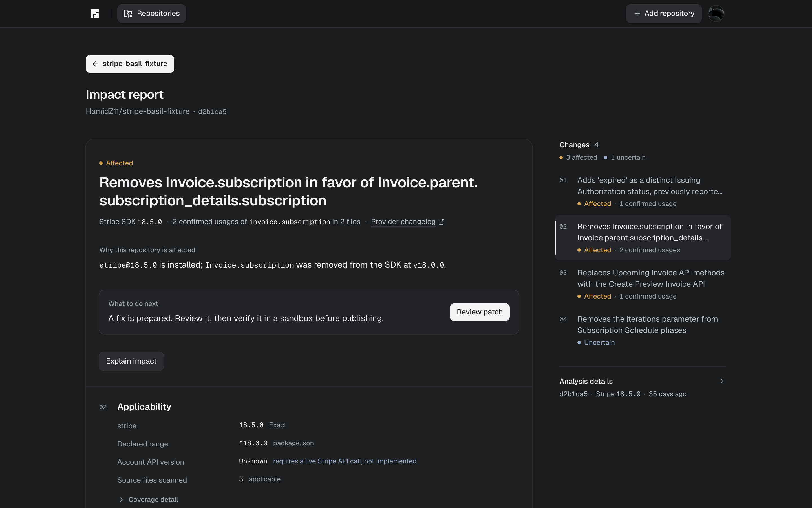Screen dimensions: 812x508
Task: Select change 02 Removes Invoice.subscription
Action: [x=643, y=238]
